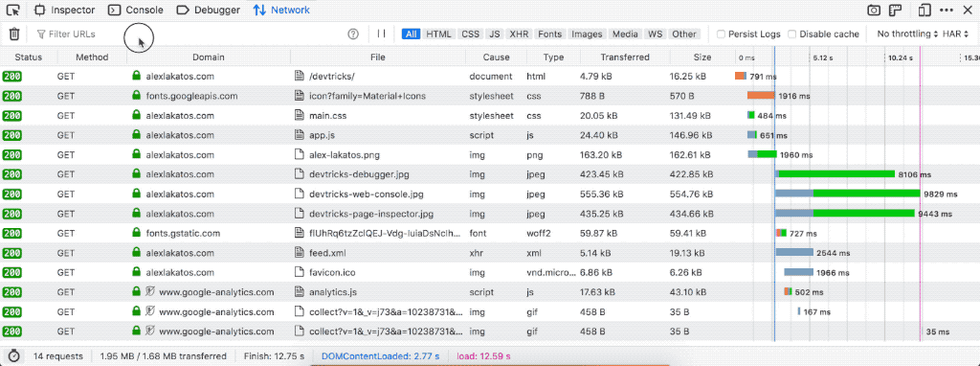Click the lock icon beside fonts.gstatic.com
980x366 pixels.
coord(136,233)
